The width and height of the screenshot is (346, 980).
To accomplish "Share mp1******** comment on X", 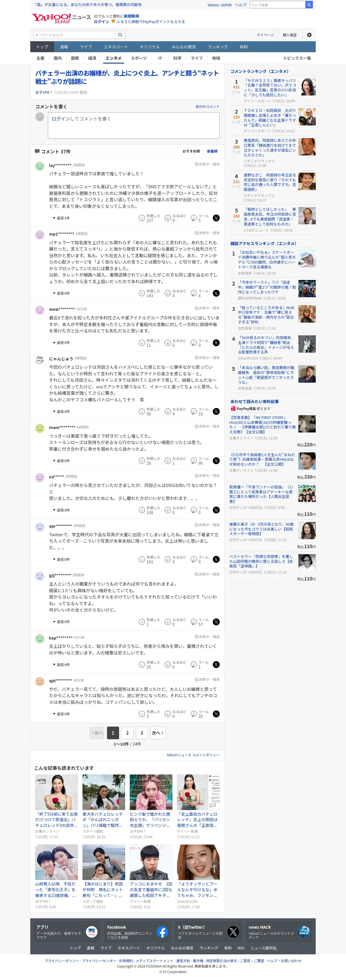I will click(x=216, y=293).
